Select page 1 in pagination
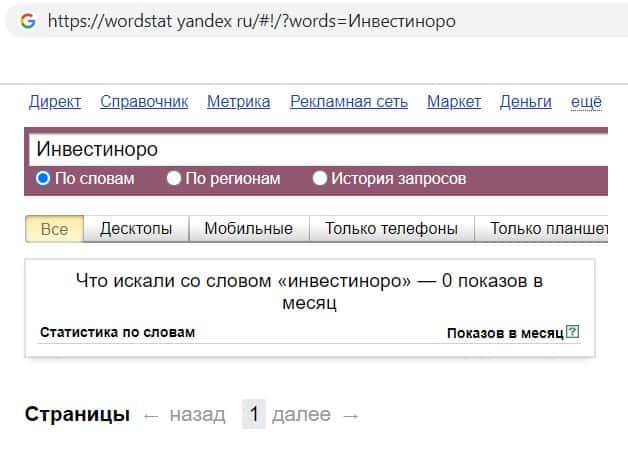628x473 pixels. point(254,414)
